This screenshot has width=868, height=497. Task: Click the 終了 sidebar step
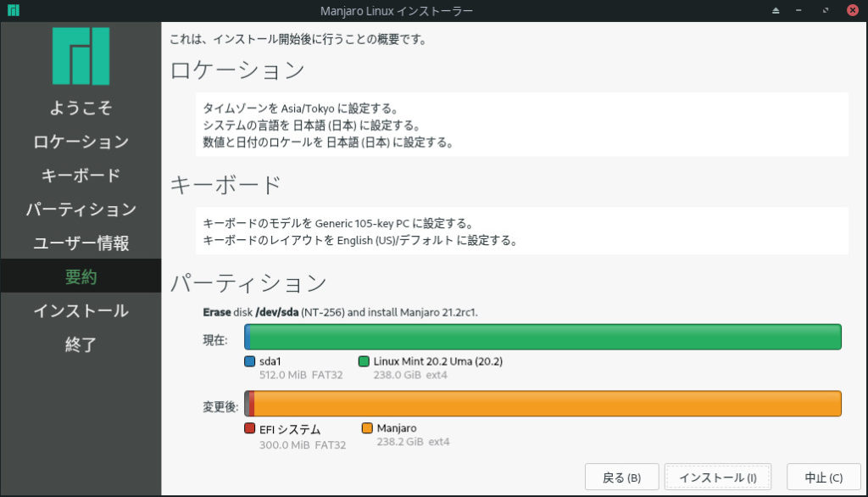(x=81, y=344)
